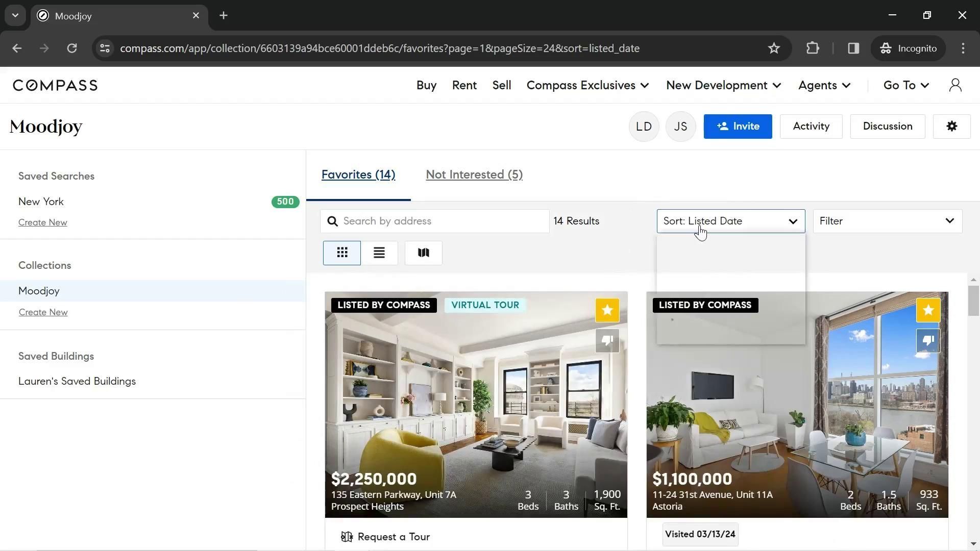This screenshot has height=551, width=980.
Task: Switch to Not Interested (5) tab
Action: 474,174
